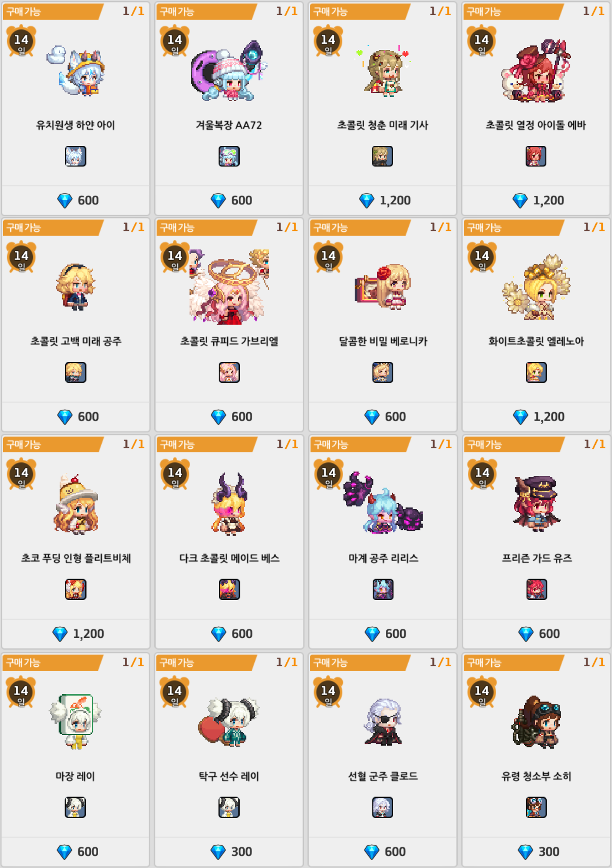This screenshot has width=612, height=868.
Task: Select the 다크 초콜릿 메이드 베스 costume sprite
Action: click(229, 504)
